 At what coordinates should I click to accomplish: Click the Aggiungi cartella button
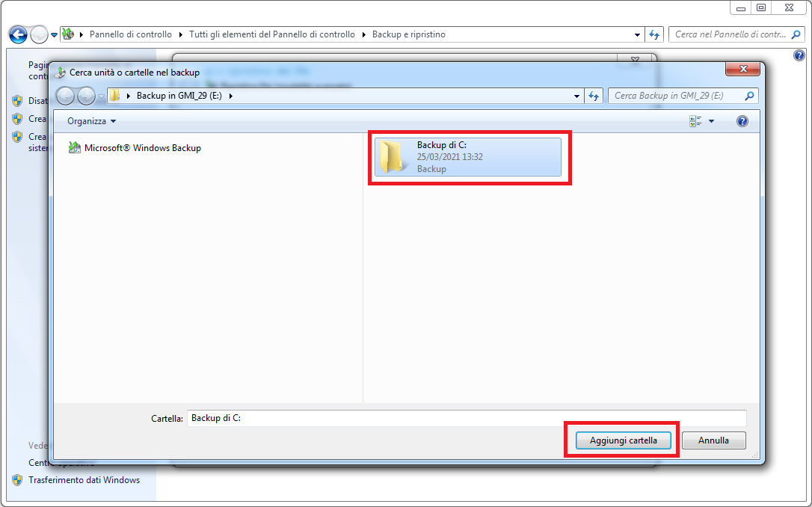[624, 440]
